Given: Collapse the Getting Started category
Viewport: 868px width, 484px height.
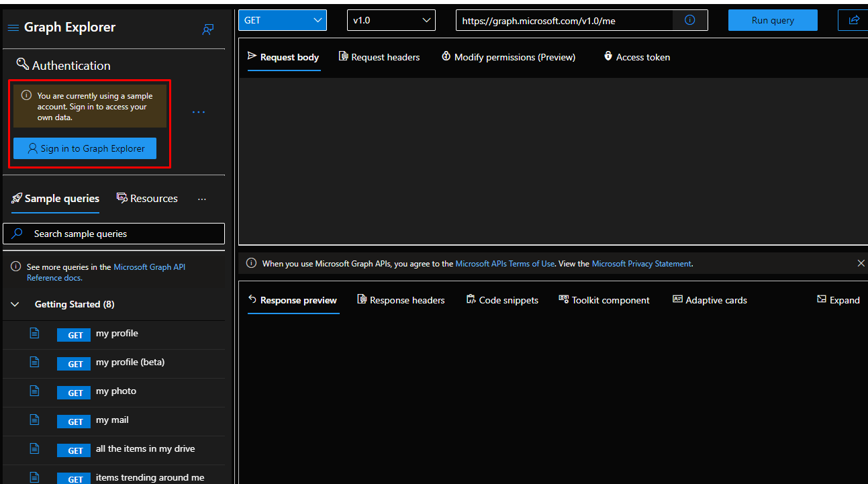Looking at the screenshot, I should (15, 304).
